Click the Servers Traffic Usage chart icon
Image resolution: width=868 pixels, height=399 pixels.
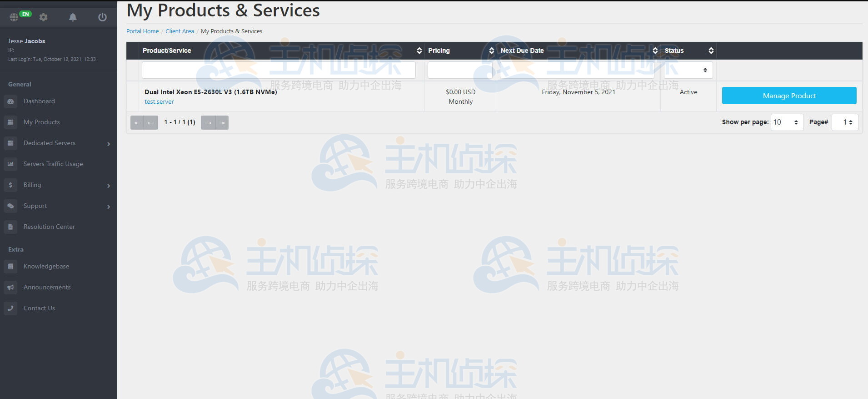[10, 164]
